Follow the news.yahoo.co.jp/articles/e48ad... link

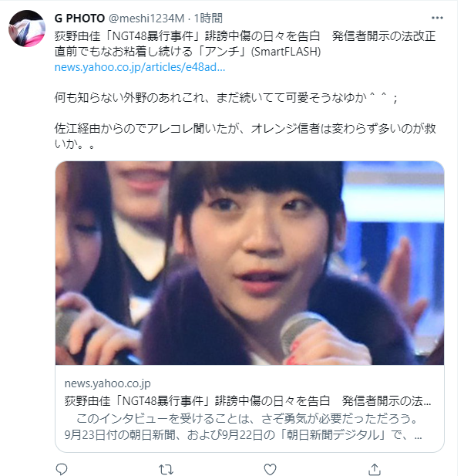point(140,67)
